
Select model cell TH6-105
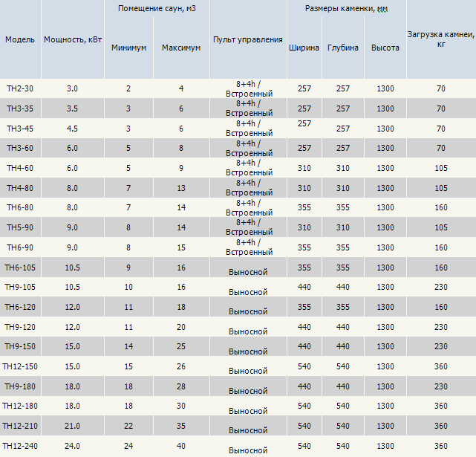click(20, 268)
